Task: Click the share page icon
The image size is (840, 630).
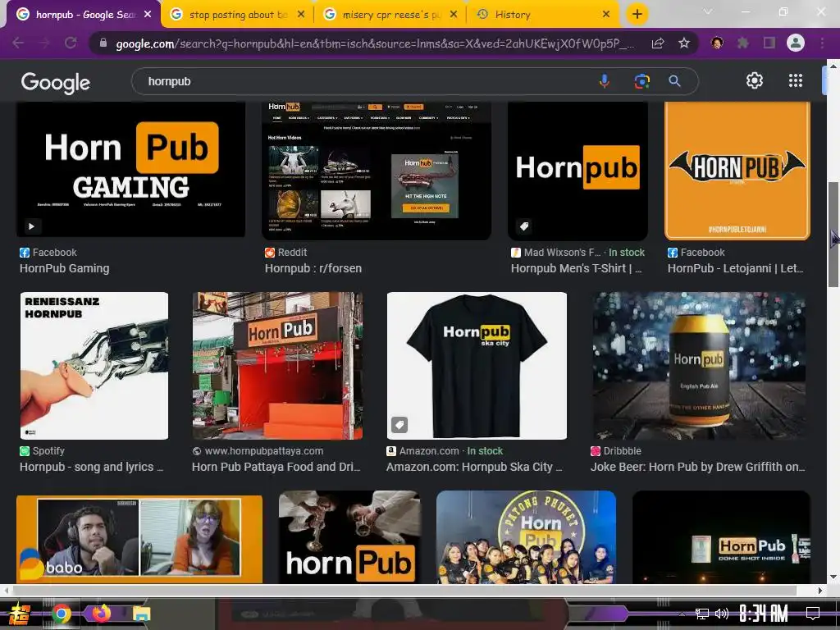Action: click(x=658, y=43)
